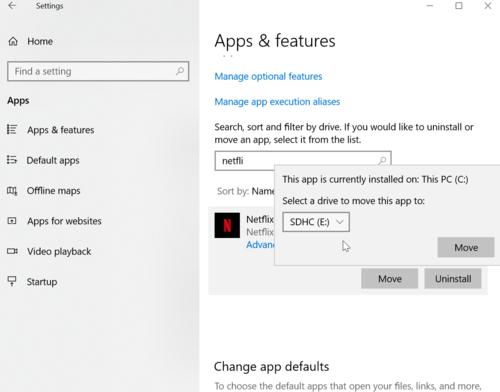Click 'This app is currently installed on' text
Viewport: 500px width, 392px height.
(x=375, y=179)
